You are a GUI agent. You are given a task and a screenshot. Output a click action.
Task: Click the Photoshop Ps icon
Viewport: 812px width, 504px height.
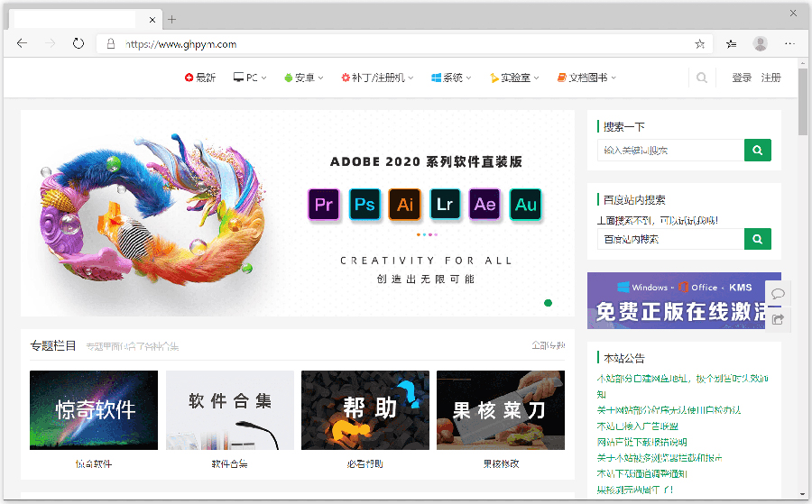(364, 205)
